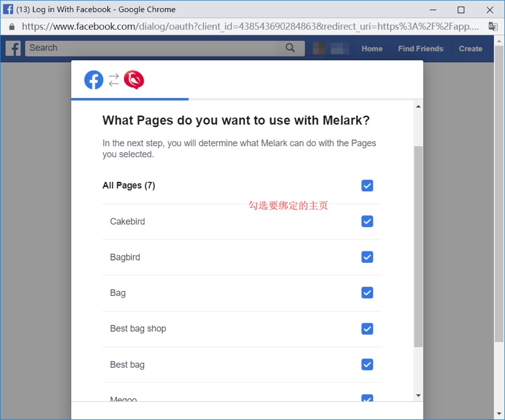Open the Home link in navbar

point(372,49)
